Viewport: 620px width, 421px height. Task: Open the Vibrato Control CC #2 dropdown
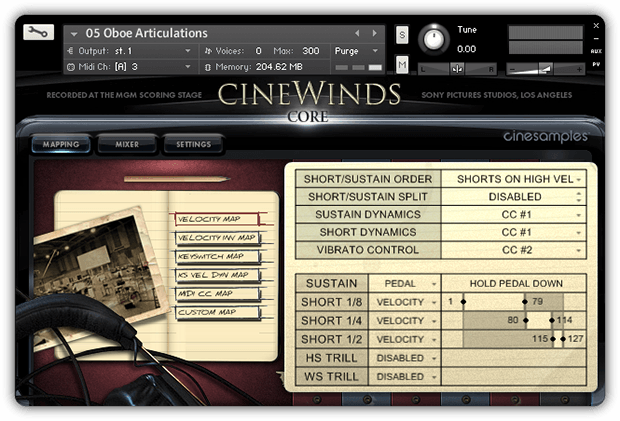pos(514,250)
